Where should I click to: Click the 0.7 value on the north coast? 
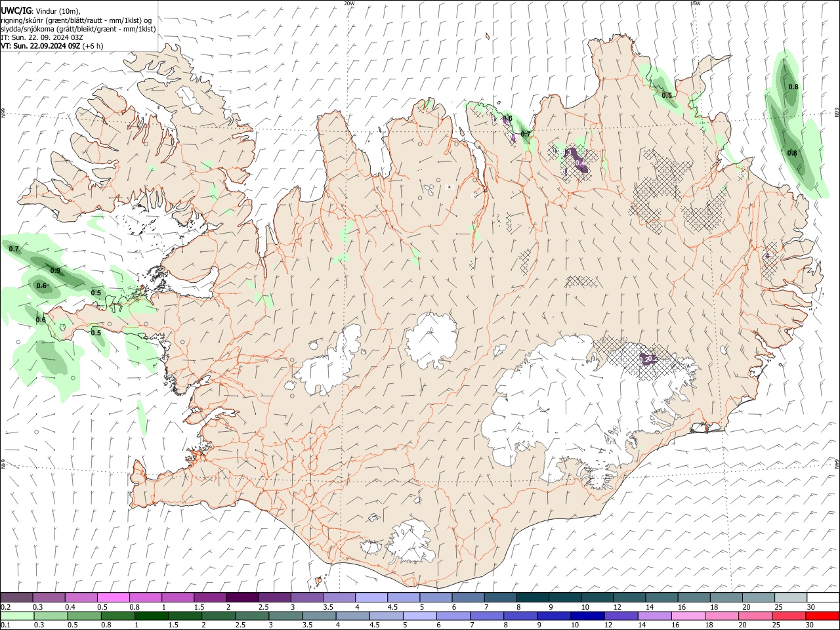click(x=526, y=134)
